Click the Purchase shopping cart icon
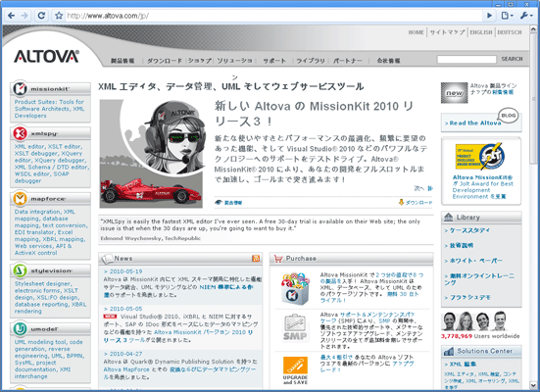Viewport: 540px width, 392px height. click(278, 259)
